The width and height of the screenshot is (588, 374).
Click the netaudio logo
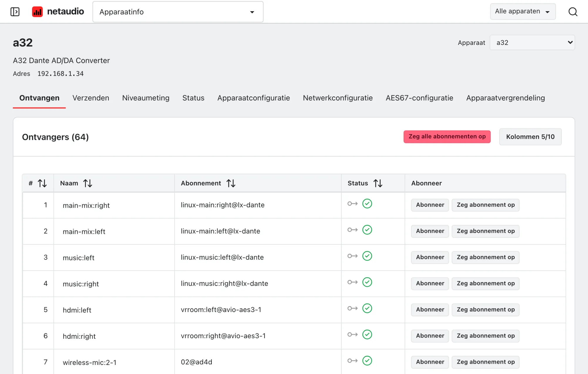pyautogui.click(x=58, y=12)
